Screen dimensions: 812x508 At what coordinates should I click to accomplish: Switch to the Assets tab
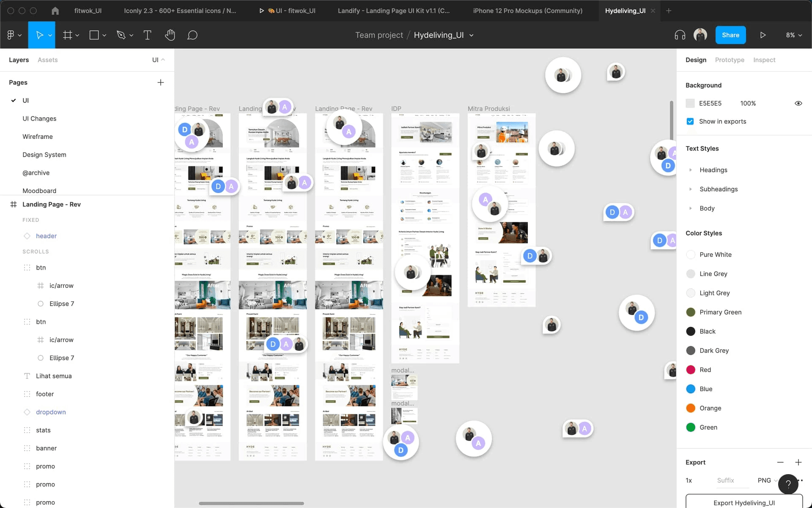point(47,60)
